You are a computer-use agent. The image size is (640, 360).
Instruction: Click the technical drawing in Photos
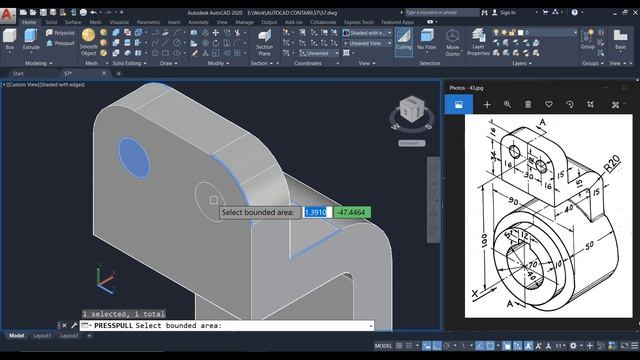(x=549, y=216)
